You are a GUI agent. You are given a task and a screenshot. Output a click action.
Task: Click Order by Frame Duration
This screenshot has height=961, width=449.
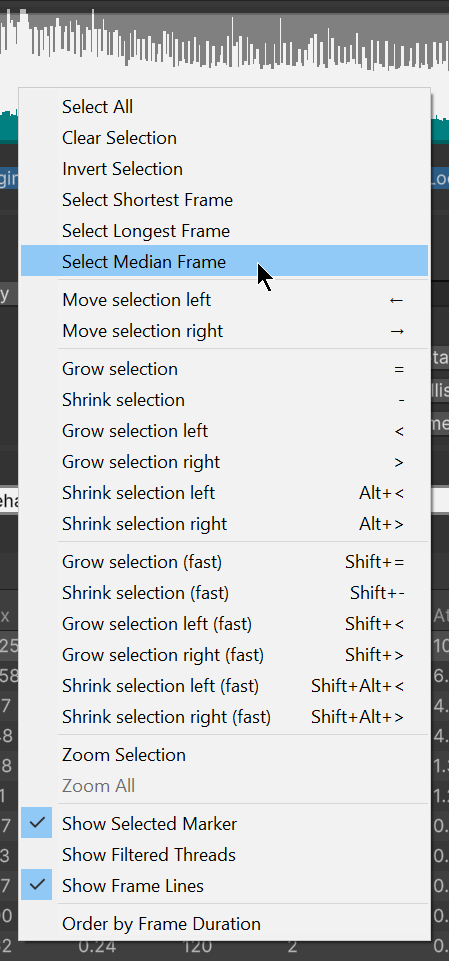[224, 924]
